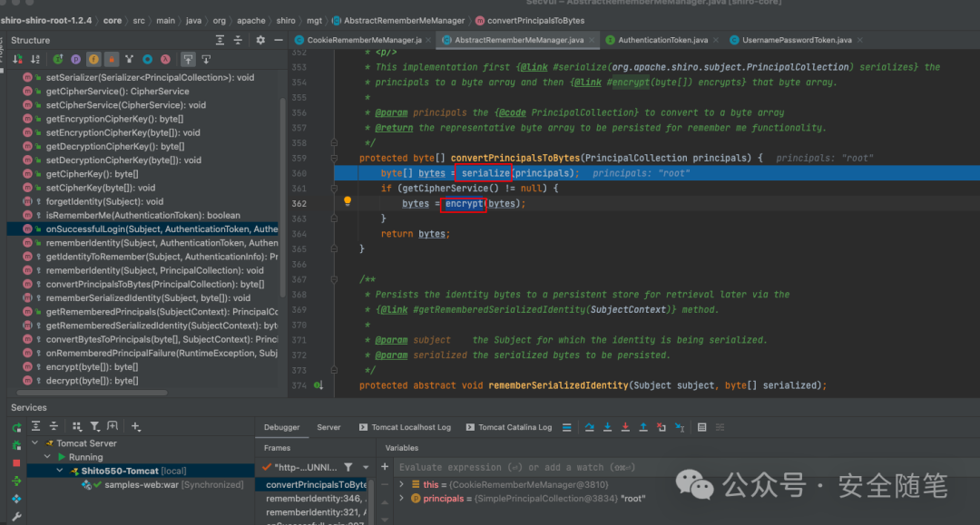This screenshot has width=980, height=525.
Task: Switch to CookieRememberMeManager editor tab
Action: click(364, 40)
